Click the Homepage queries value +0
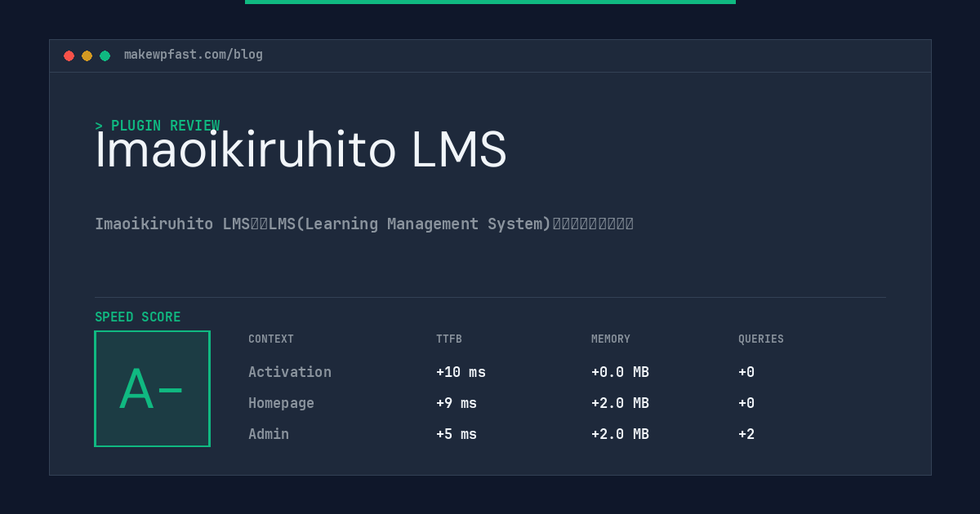This screenshot has height=514, width=980. click(746, 403)
